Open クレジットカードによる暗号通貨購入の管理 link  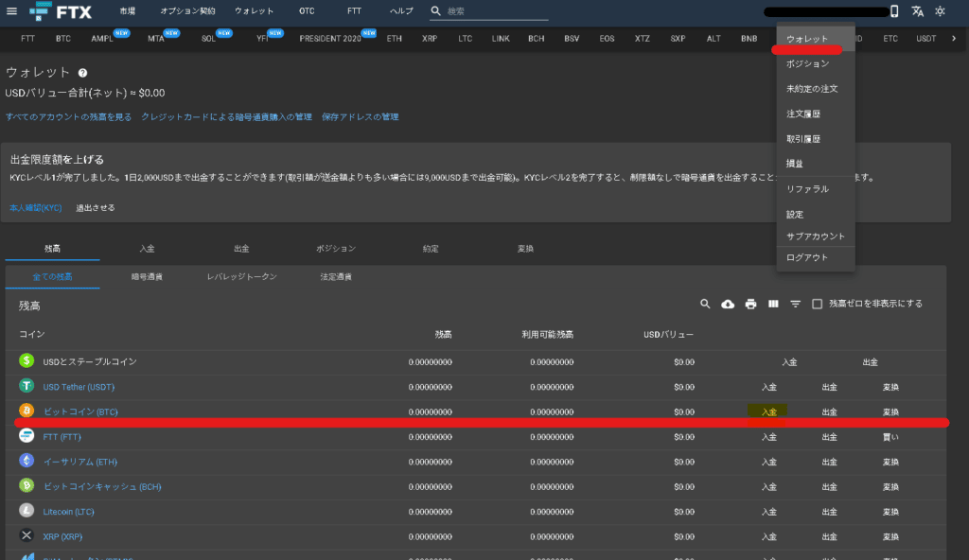coord(226,116)
